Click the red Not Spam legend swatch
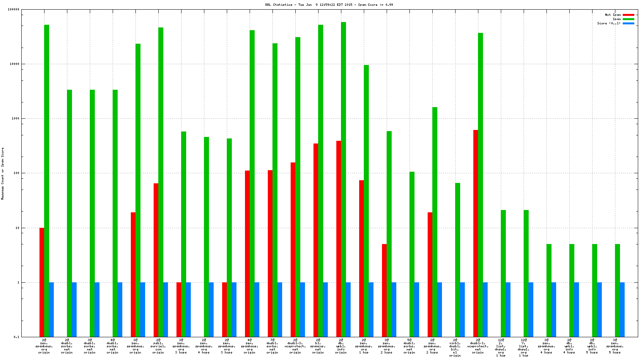Screen dimensions: 644x362 628,15
